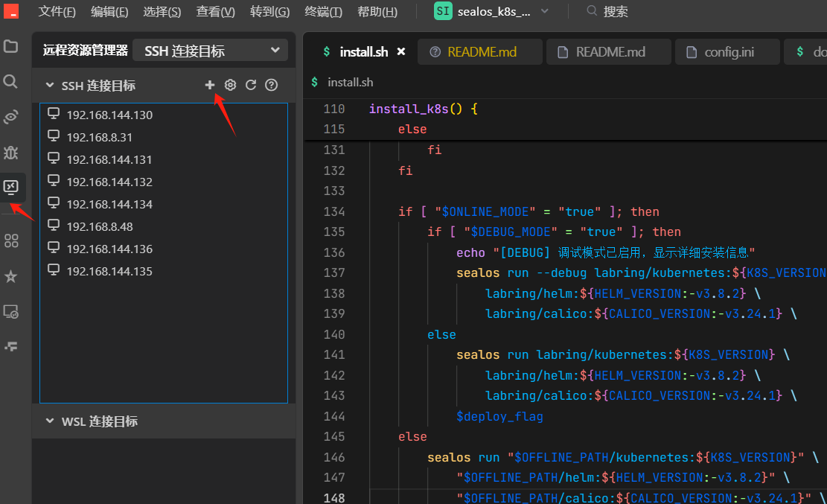Refresh the SSH connection targets list
The width and height of the screenshot is (827, 504).
point(251,85)
